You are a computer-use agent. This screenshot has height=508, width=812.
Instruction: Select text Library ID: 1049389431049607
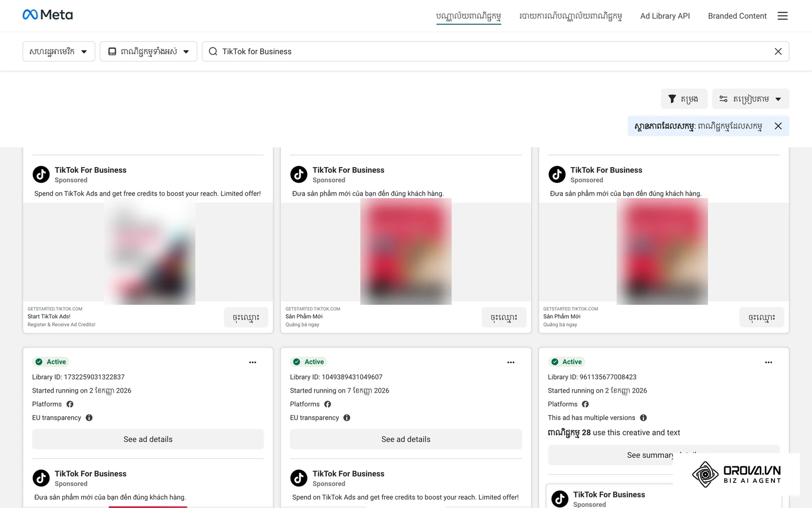click(336, 377)
